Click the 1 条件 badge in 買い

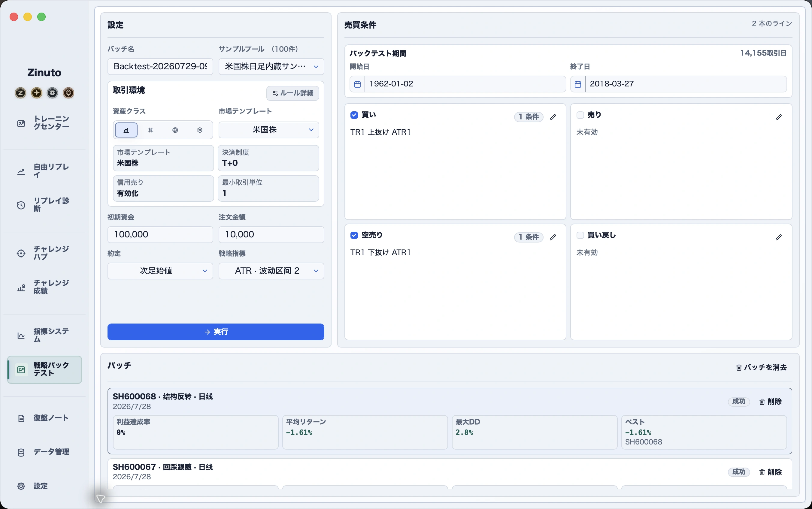click(529, 117)
